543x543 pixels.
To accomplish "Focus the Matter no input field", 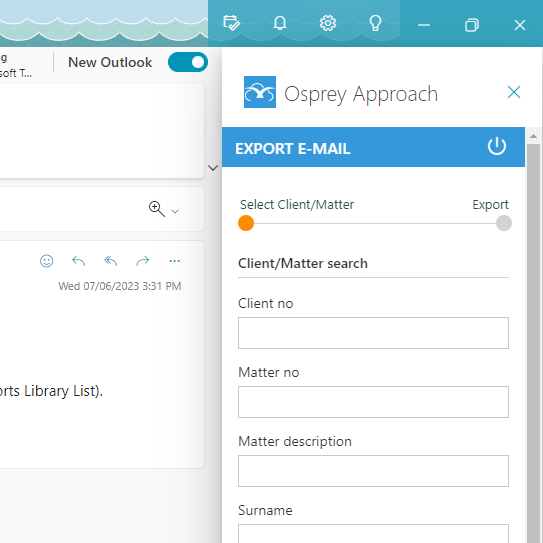I will [x=373, y=402].
